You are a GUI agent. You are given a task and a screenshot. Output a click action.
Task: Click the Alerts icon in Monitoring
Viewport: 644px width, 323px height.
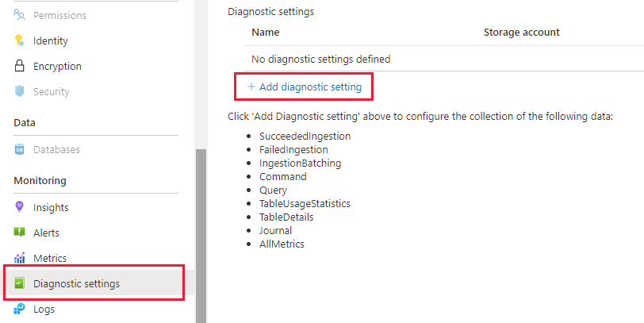[20, 233]
